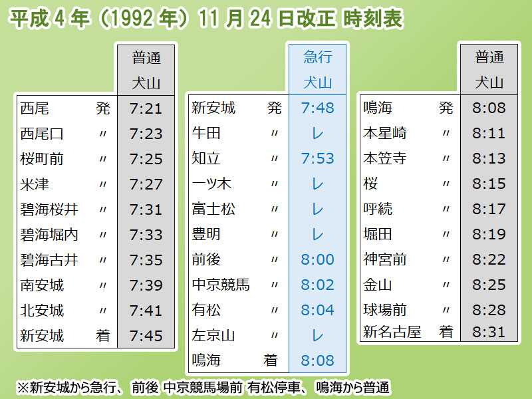The image size is (532, 399).
Task: Select the 呼続 station name
Action: click(378, 209)
